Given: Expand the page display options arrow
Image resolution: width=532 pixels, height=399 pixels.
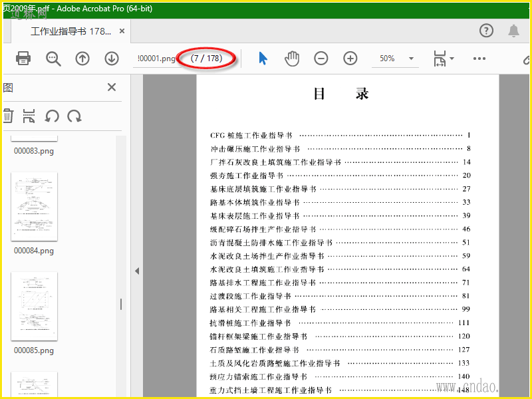Looking at the screenshot, I should [x=452, y=59].
